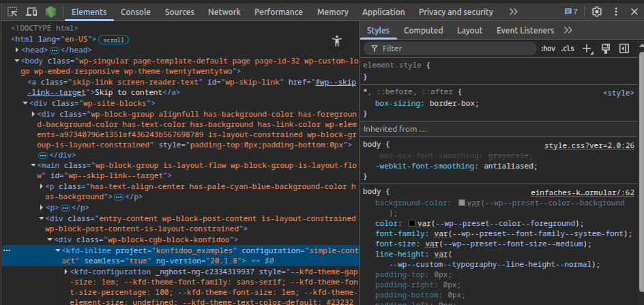Open style.css?ver=2.0:26 source link

tap(589, 145)
